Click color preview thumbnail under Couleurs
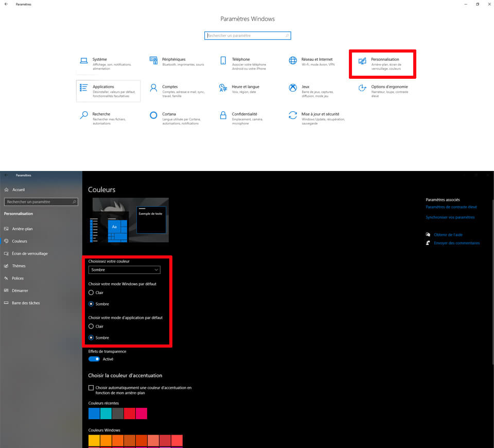Image resolution: width=494 pixels, height=448 pixels. coord(130,220)
